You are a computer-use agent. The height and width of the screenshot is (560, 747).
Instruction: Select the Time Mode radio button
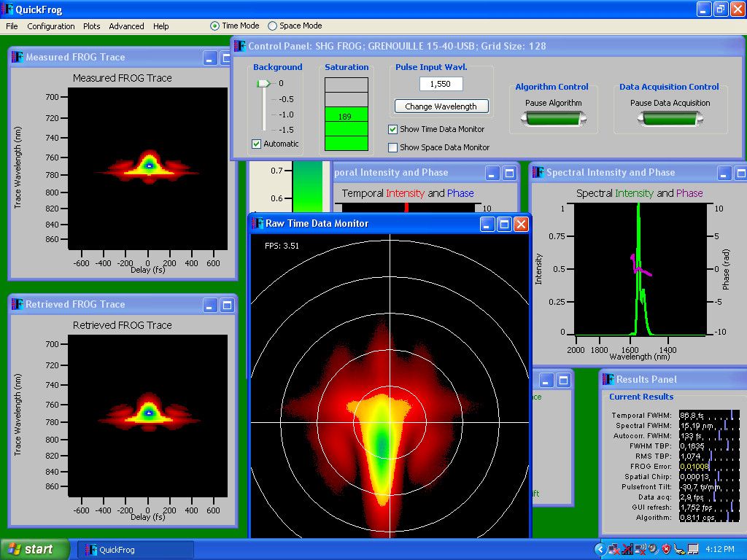click(214, 26)
